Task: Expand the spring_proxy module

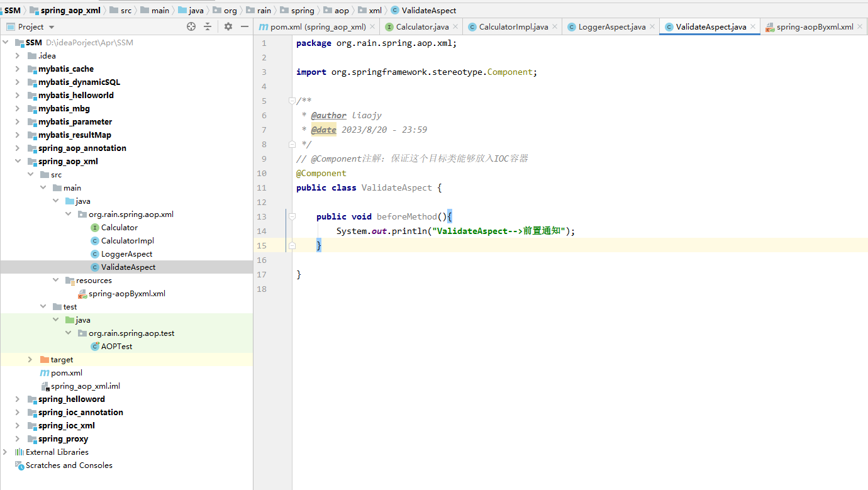Action: pos(18,439)
